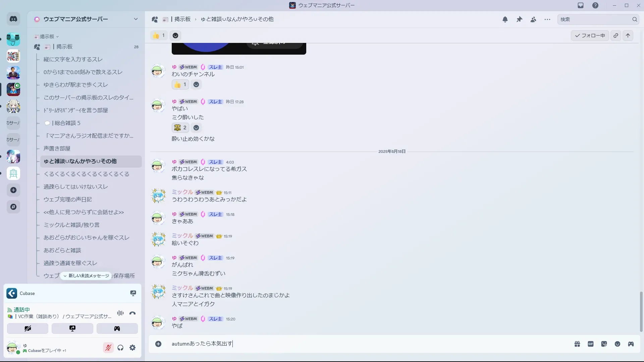Copy thread link icon in header

coord(616,36)
